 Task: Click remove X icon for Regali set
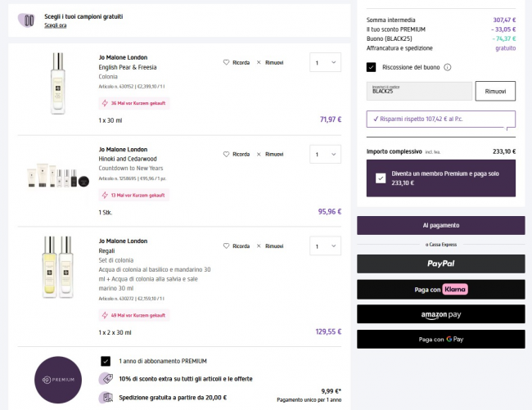coord(259,246)
